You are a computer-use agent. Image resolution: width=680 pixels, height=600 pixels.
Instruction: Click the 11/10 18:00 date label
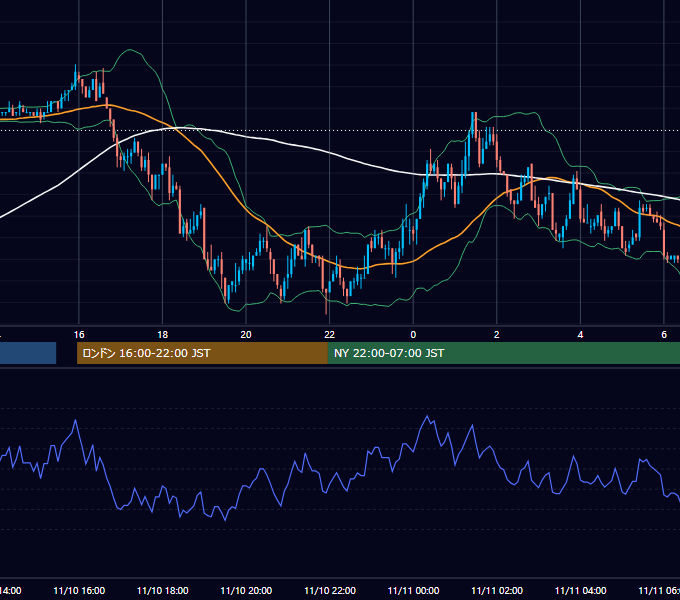tap(162, 591)
